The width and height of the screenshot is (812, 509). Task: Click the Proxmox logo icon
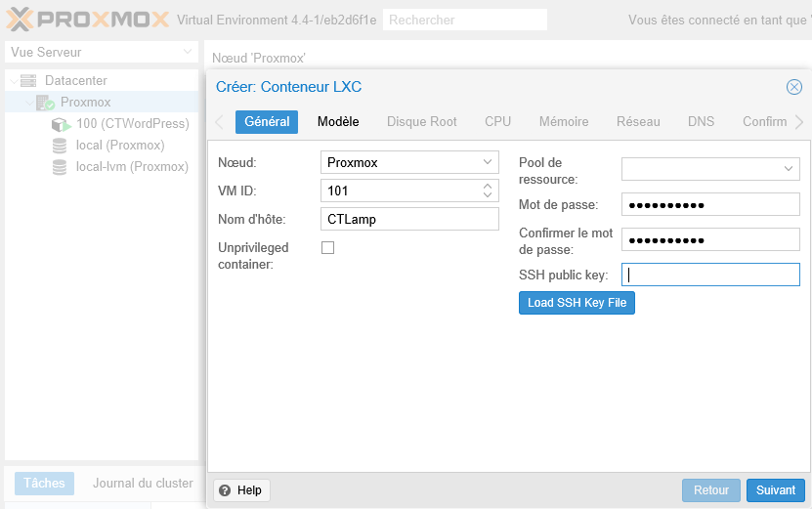(20, 19)
